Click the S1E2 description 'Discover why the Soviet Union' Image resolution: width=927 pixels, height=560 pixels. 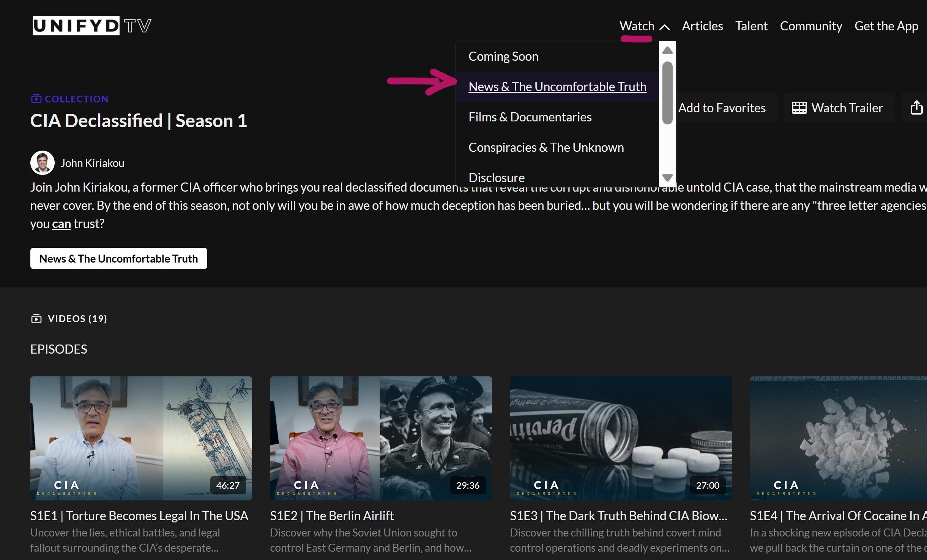click(x=371, y=540)
